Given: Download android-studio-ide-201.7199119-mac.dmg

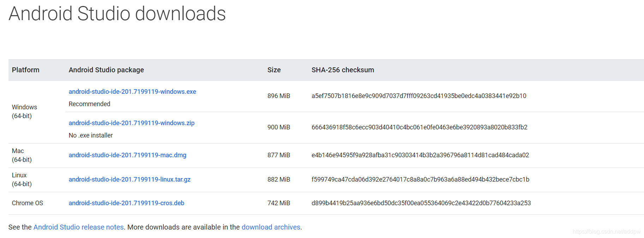Looking at the screenshot, I should tap(127, 155).
